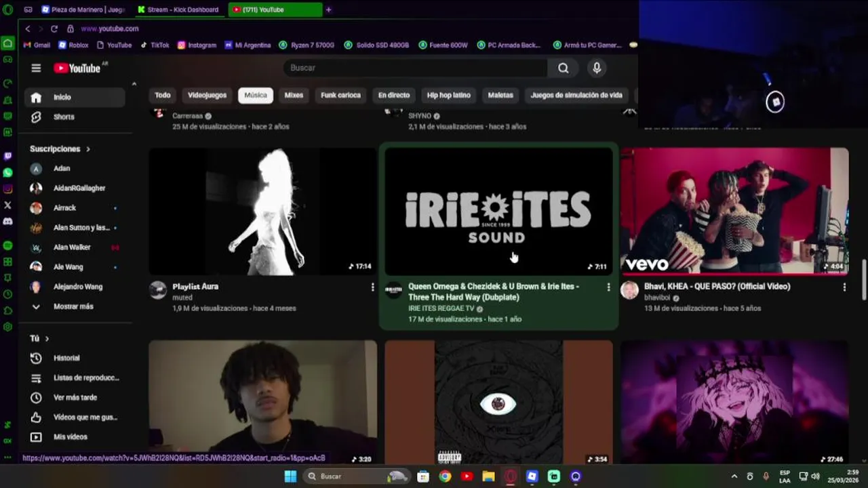This screenshot has width=868, height=488.
Task: Click the Opera GX home icon in the sidebar
Action: pyautogui.click(x=7, y=43)
